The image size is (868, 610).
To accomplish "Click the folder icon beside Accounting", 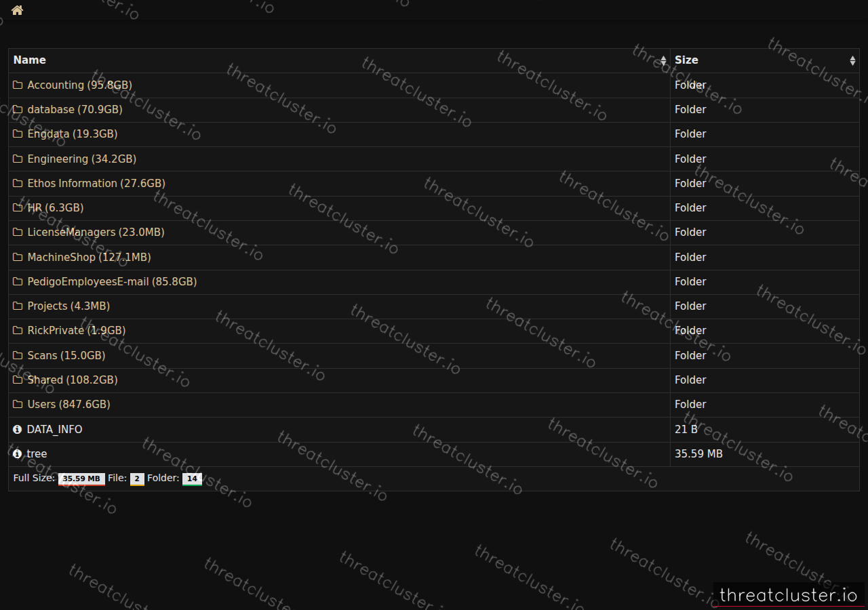I will (x=18, y=85).
